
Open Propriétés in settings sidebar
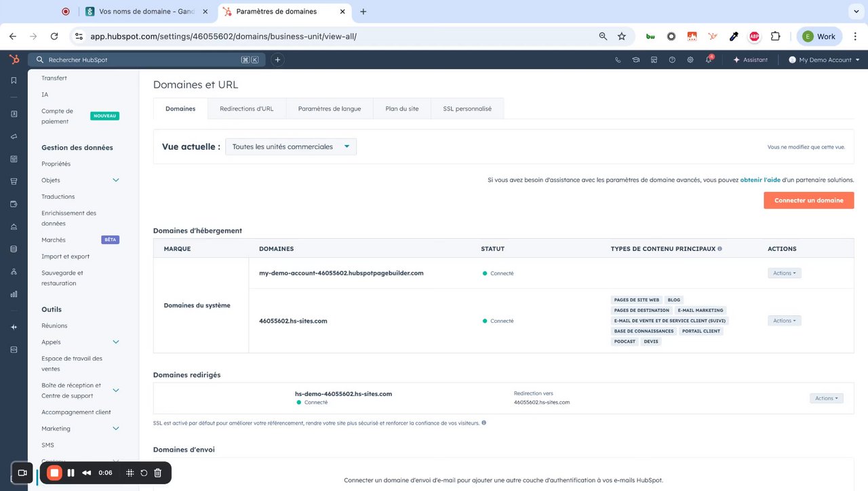coord(56,164)
